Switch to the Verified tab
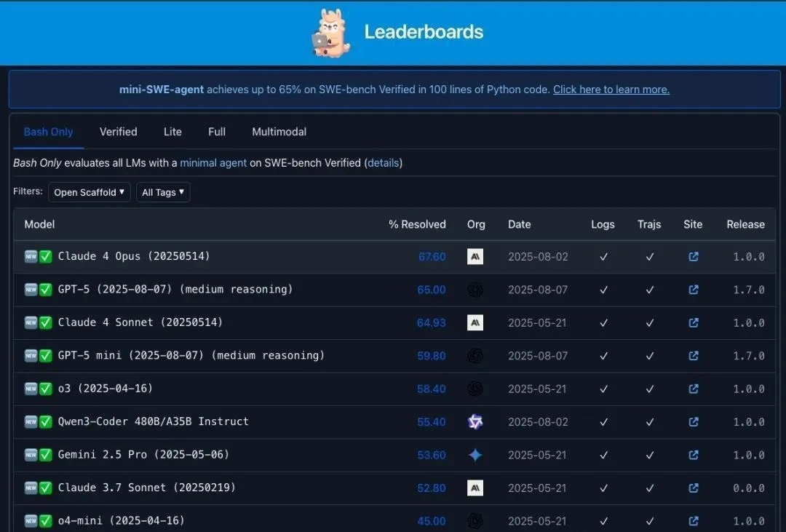Image resolution: width=786 pixels, height=532 pixels. tap(119, 132)
